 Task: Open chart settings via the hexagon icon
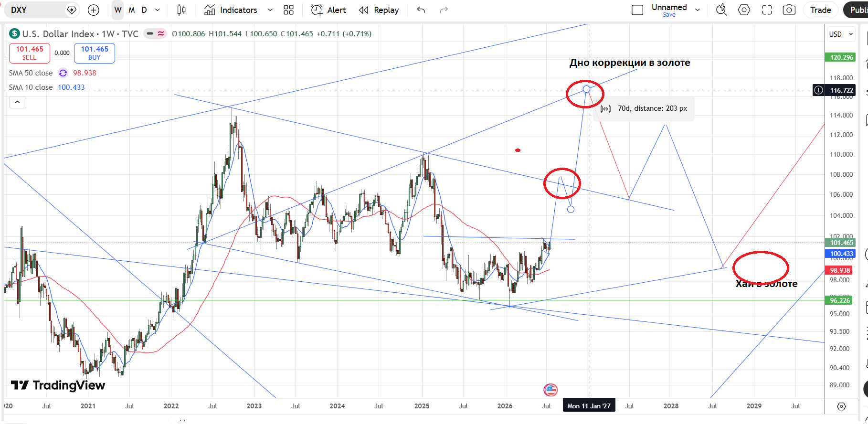(744, 10)
